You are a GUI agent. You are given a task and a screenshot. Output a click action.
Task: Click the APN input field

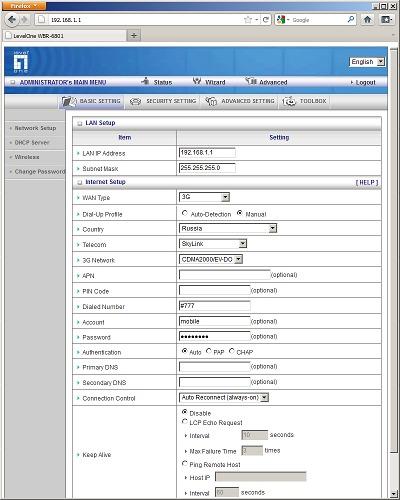225,275
